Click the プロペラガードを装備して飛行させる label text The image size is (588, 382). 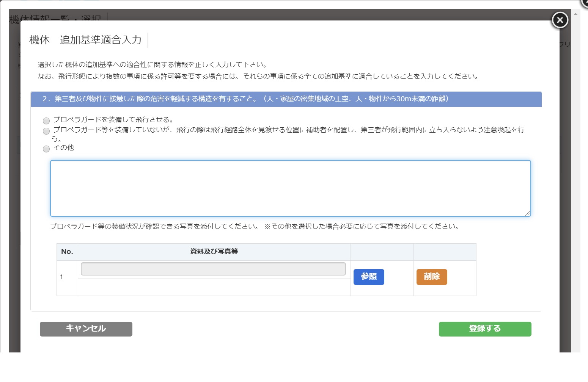113,120
